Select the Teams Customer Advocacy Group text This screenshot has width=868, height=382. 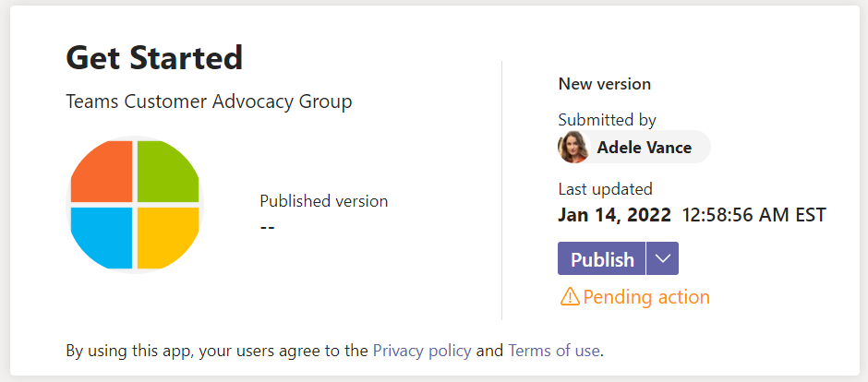tap(209, 101)
